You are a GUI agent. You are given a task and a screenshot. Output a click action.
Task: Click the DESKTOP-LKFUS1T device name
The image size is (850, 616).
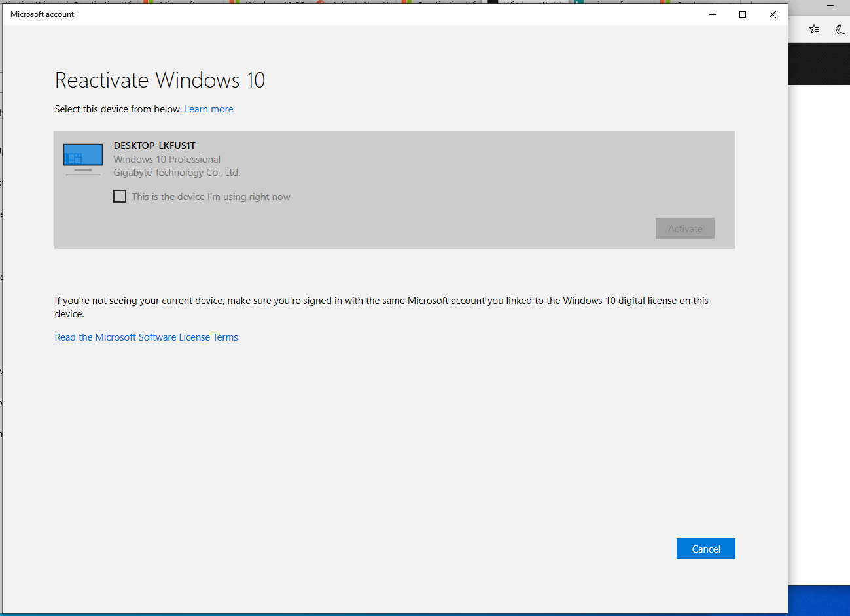(154, 146)
